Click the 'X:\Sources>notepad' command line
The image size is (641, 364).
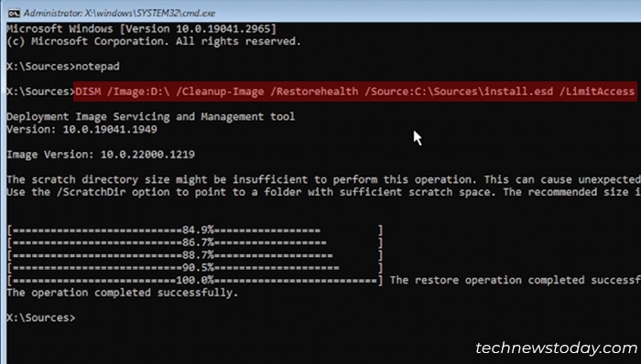(x=63, y=67)
